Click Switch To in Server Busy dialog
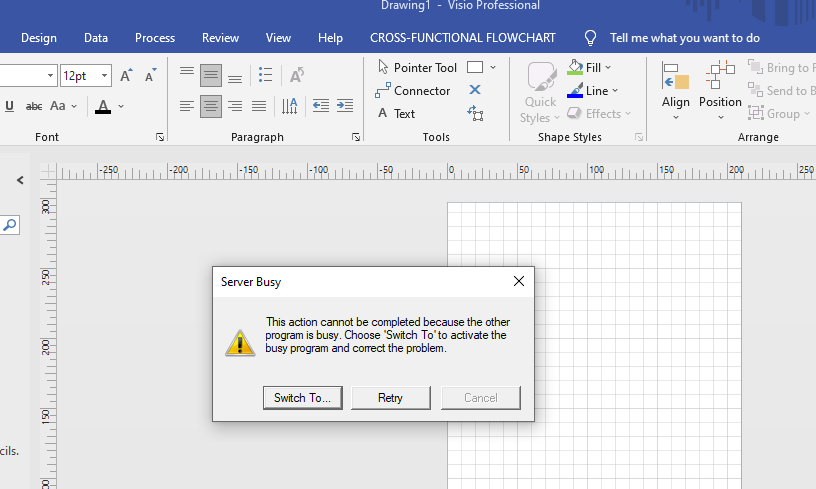 coord(303,398)
